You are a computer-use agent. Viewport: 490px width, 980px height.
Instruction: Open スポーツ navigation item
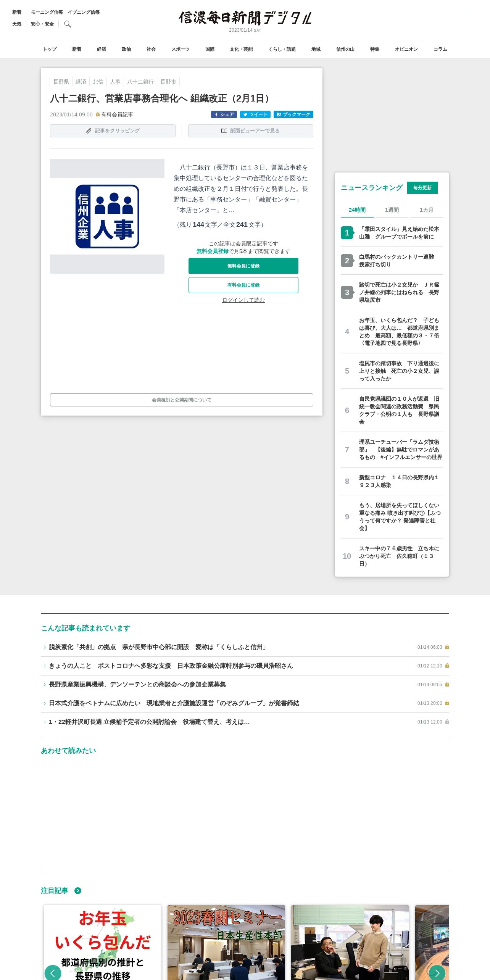coord(181,49)
